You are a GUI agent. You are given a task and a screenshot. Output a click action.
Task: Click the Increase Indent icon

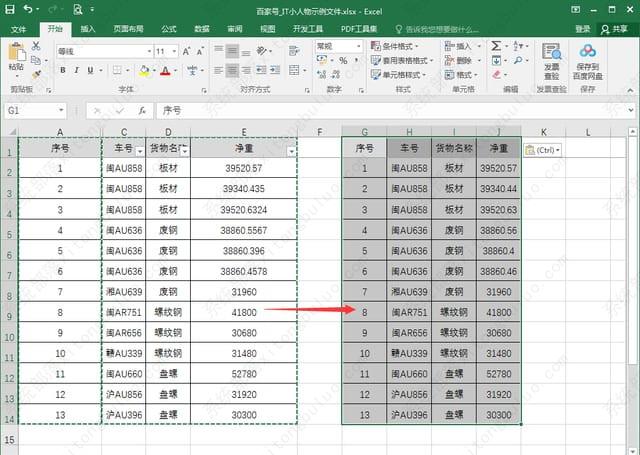pos(275,70)
